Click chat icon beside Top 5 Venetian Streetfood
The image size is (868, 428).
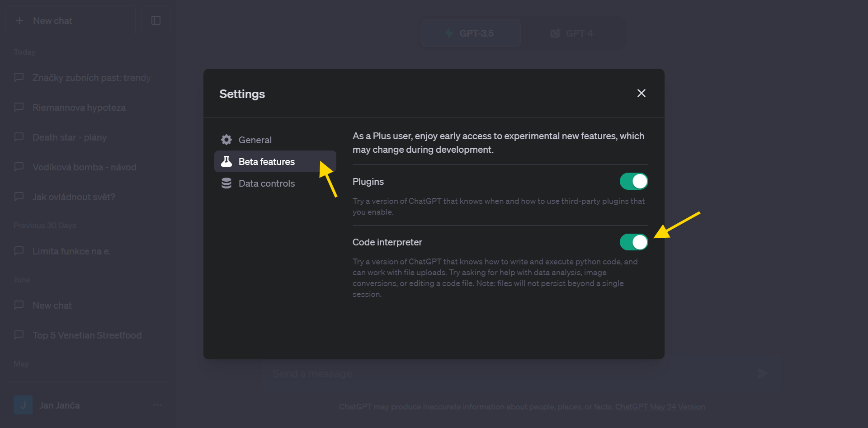coord(19,335)
